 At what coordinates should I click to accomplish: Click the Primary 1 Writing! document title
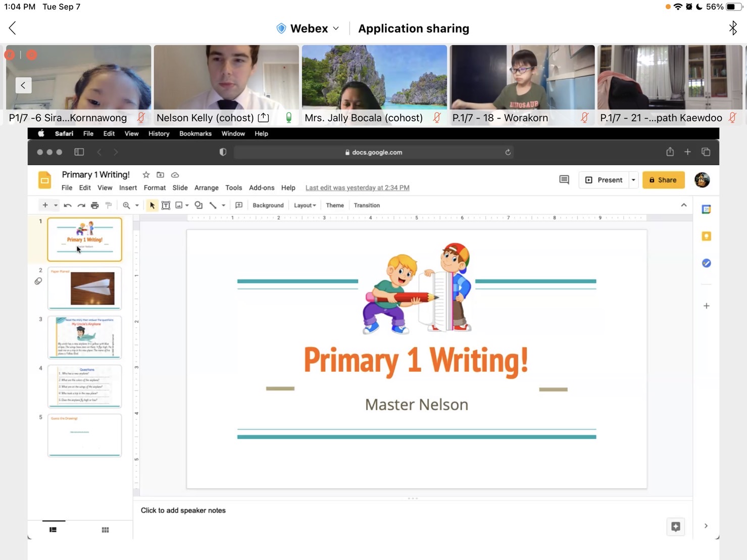96,175
